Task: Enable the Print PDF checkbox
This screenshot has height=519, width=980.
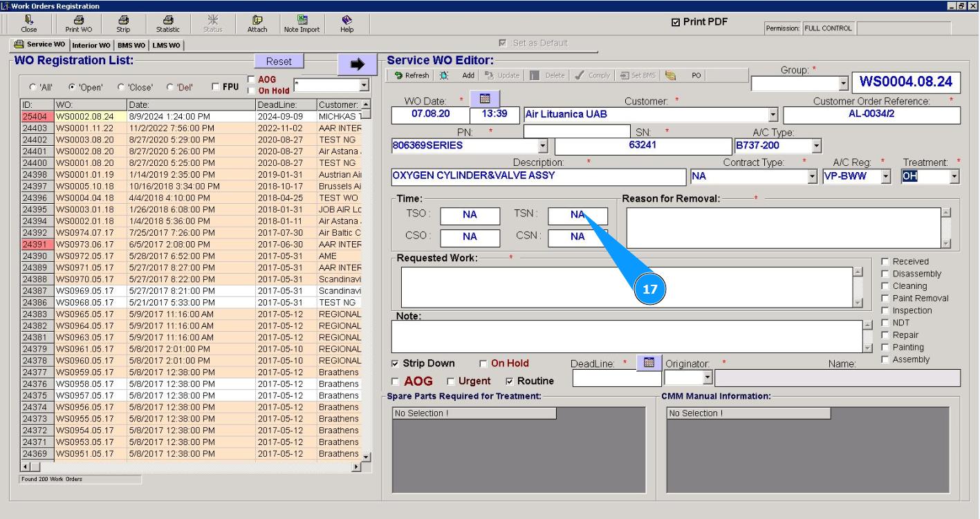Action: tap(676, 22)
